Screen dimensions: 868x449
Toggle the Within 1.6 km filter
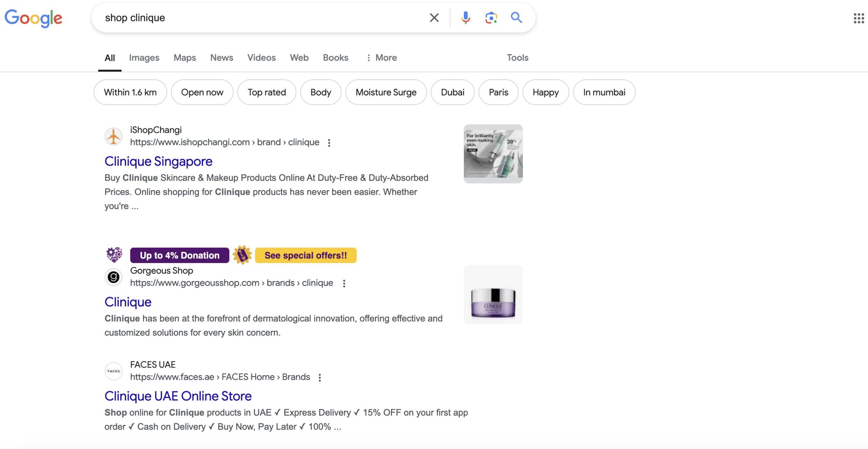pos(130,92)
